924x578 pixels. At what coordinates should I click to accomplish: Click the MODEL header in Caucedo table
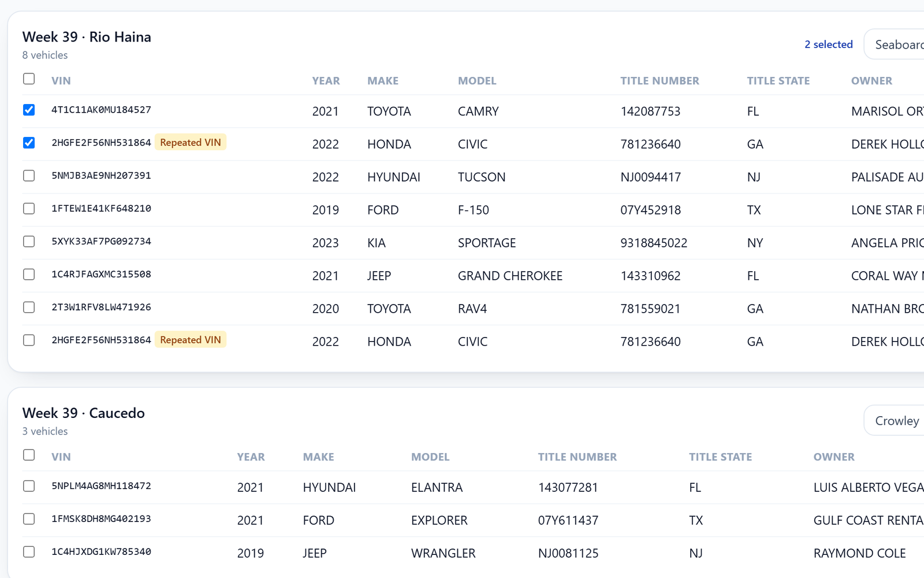pyautogui.click(x=430, y=457)
